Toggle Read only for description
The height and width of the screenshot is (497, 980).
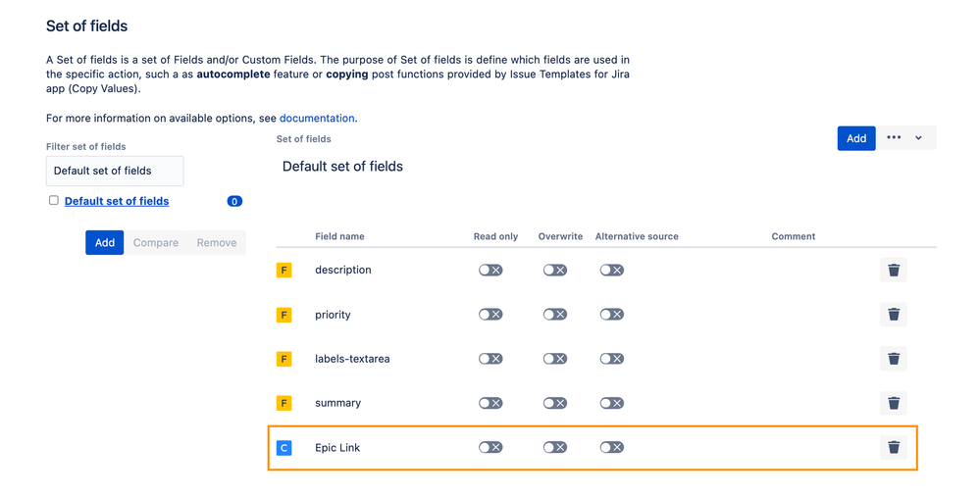click(490, 270)
